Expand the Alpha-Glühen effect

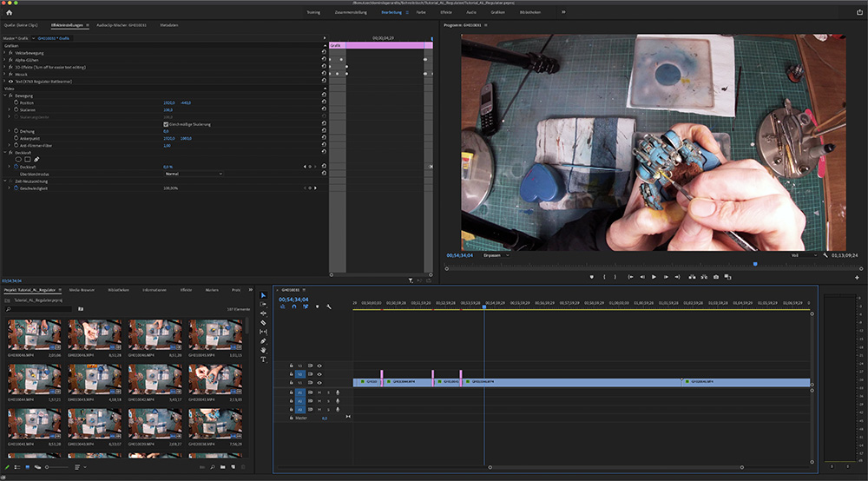[4, 60]
